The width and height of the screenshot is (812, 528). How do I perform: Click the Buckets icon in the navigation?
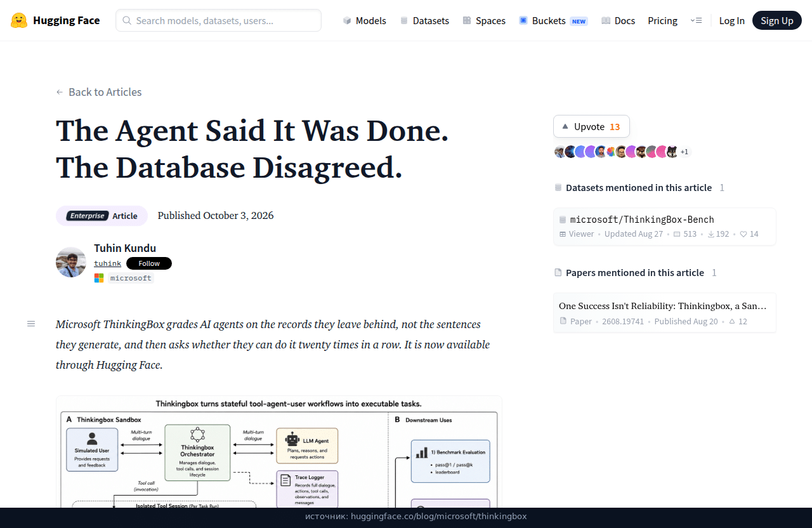pyautogui.click(x=523, y=20)
